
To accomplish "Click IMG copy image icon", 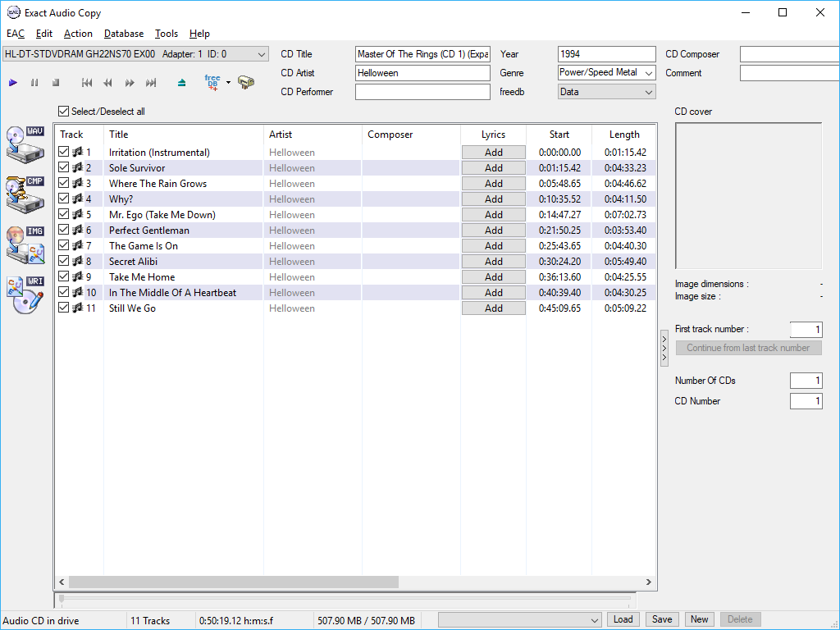I will coord(25,244).
